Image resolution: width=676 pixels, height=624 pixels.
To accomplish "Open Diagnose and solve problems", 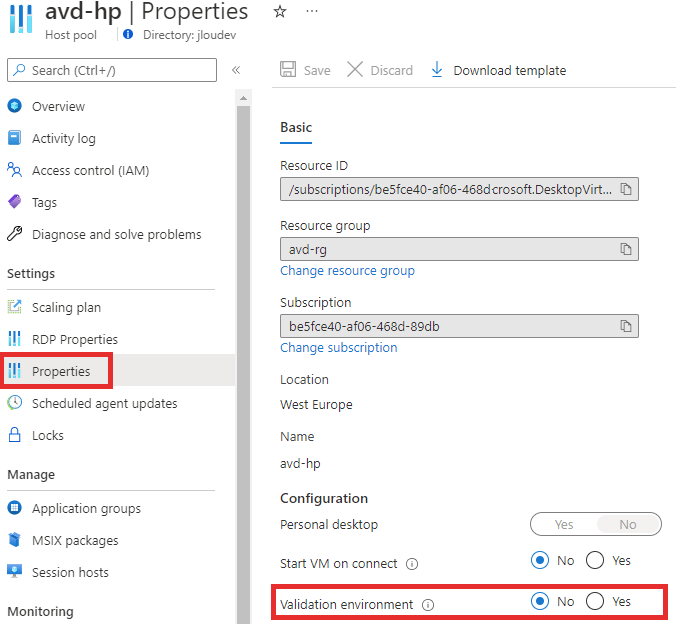I will pos(116,234).
